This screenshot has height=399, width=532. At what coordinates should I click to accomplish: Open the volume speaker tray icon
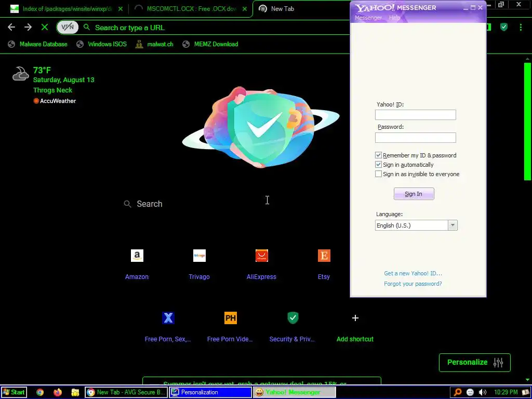pyautogui.click(x=482, y=392)
